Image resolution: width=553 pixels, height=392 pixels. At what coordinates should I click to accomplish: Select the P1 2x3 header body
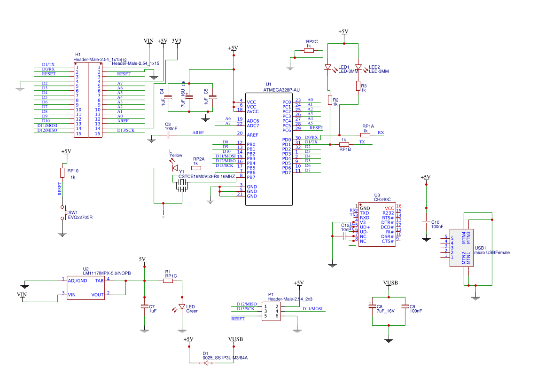coord(271,311)
